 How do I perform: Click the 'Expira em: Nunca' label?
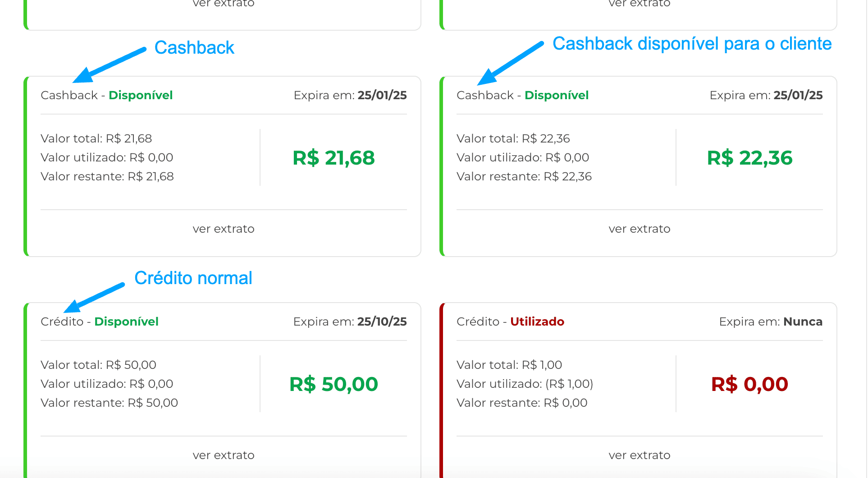[x=771, y=322]
